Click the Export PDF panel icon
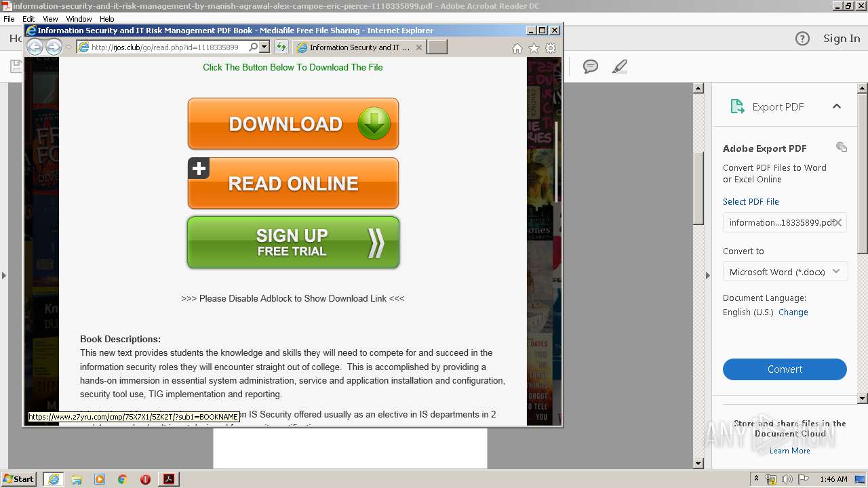 click(736, 106)
